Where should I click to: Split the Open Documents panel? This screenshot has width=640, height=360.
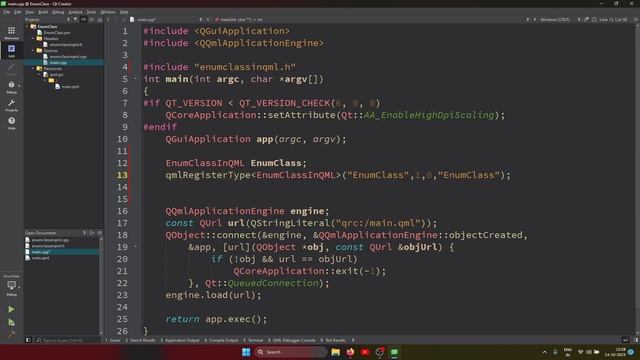92,233
